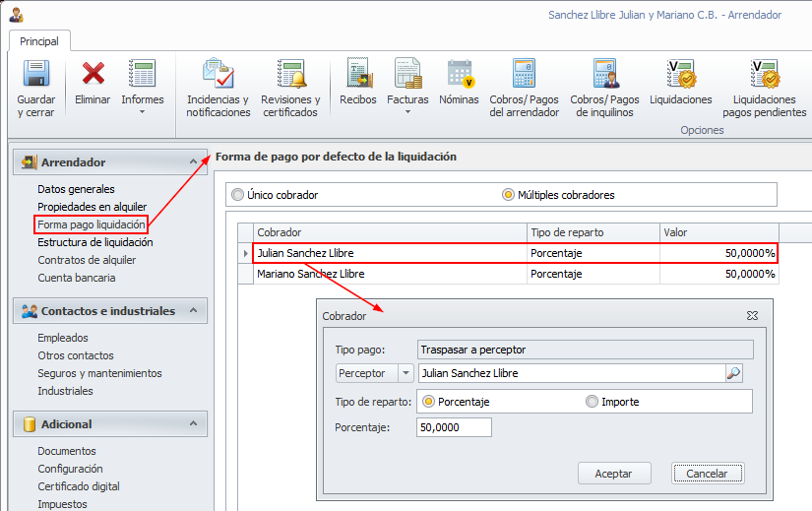Click row indicator arrow of Julian row
The width and height of the screenshot is (812, 511).
pyautogui.click(x=245, y=253)
